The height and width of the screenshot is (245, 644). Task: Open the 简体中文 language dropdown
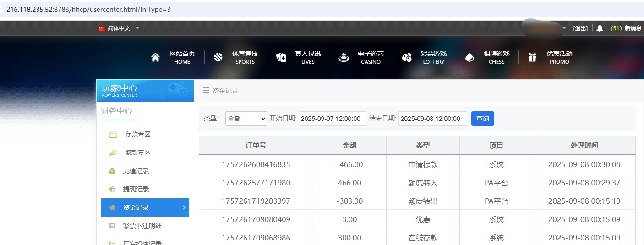(x=119, y=28)
